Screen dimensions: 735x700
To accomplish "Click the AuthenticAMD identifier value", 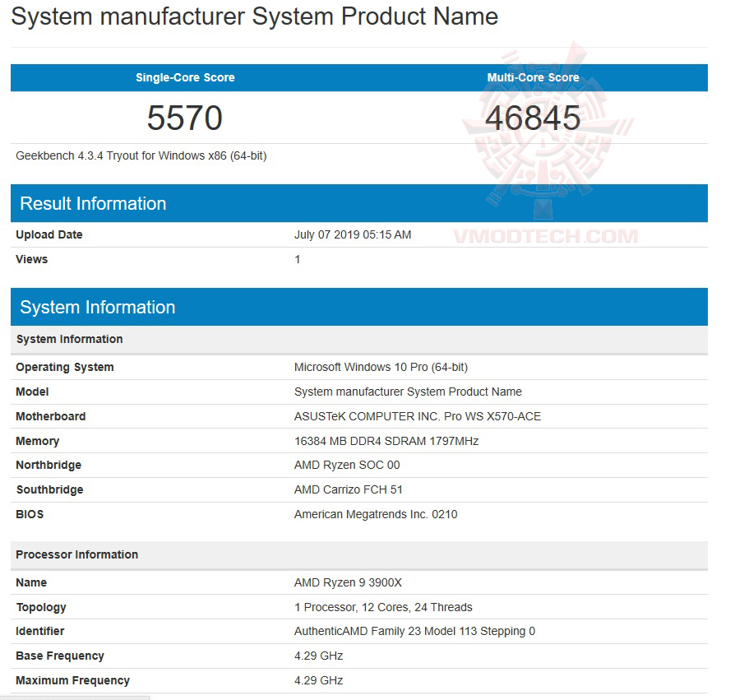I will (x=414, y=631).
